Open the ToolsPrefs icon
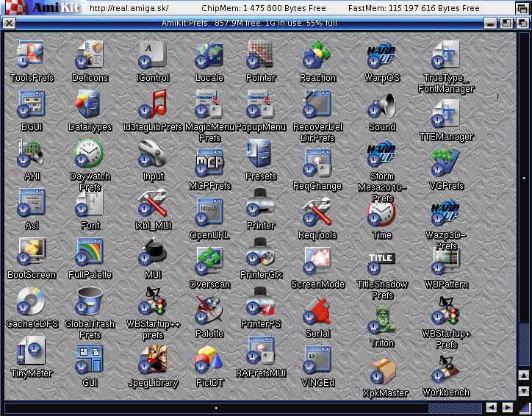 pos(31,54)
